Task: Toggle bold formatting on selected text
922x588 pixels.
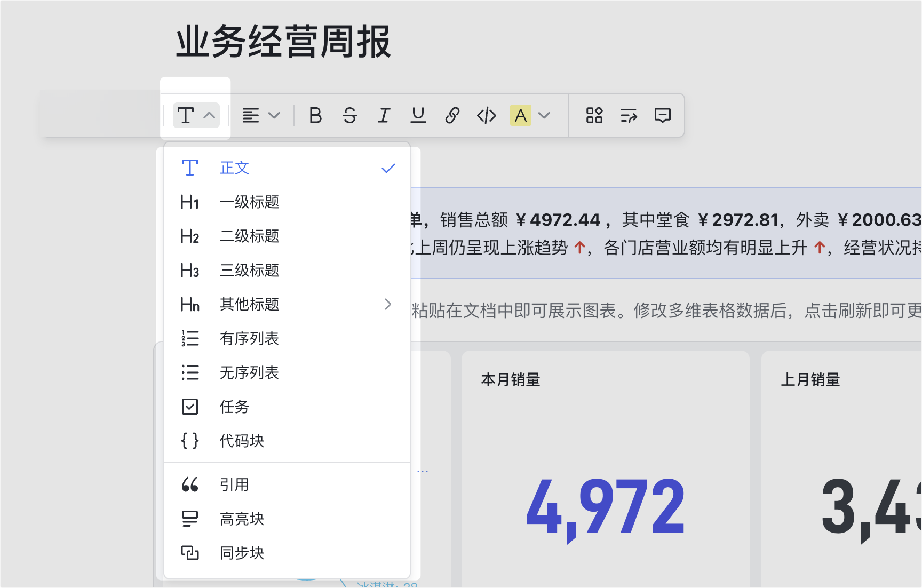Action: (315, 115)
